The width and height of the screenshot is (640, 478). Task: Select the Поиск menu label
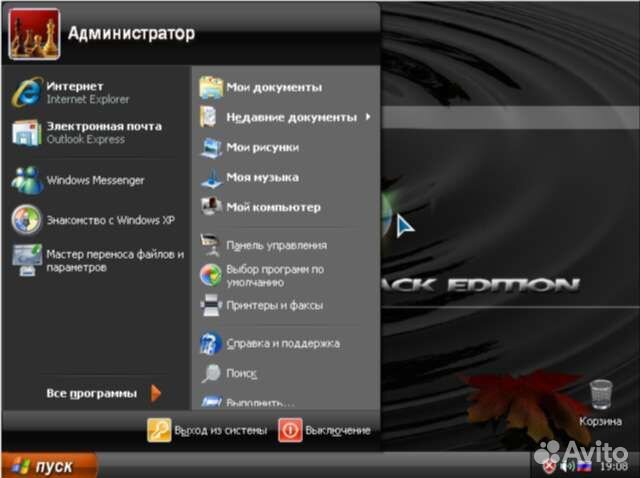pos(242,373)
